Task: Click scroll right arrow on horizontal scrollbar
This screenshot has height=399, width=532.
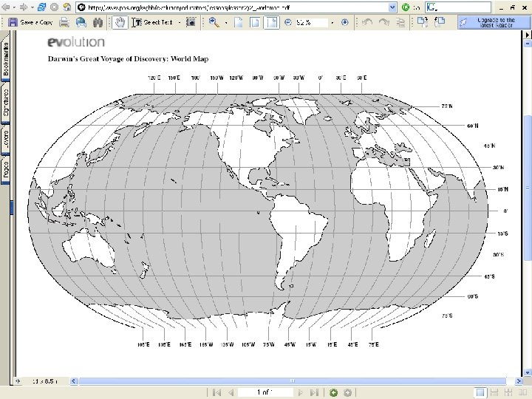Action: pos(519,381)
